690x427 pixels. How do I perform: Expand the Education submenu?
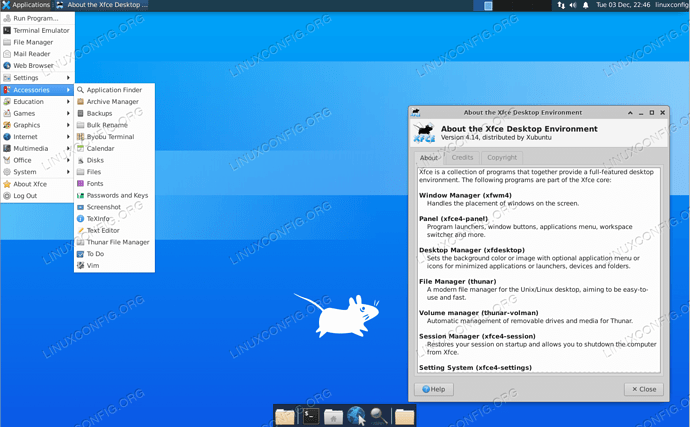(x=37, y=102)
